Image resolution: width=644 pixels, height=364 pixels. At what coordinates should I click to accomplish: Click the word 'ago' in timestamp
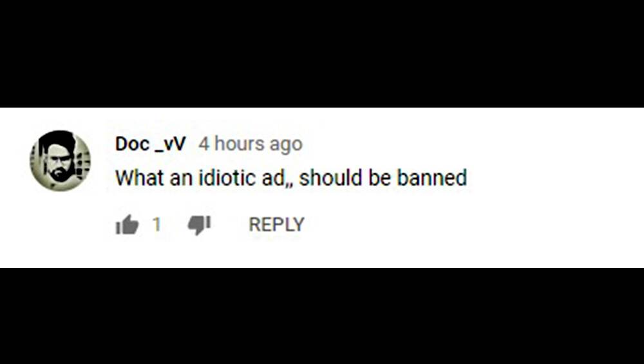(286, 146)
